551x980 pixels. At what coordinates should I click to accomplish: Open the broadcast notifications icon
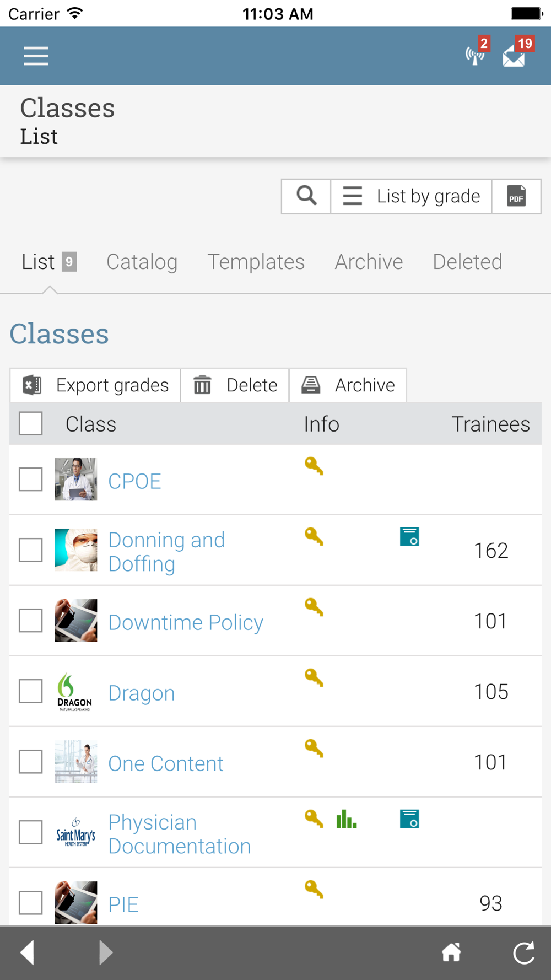(475, 55)
